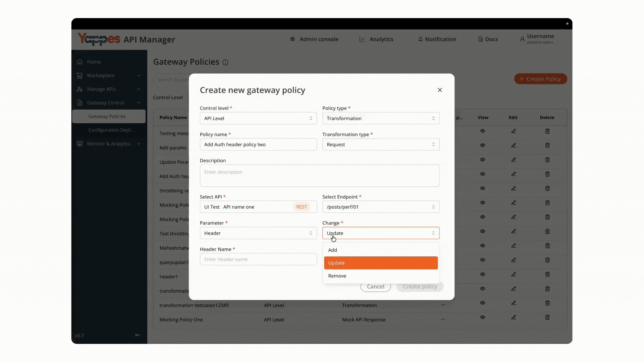Delete the Testing mess... policy row

[x=547, y=131]
